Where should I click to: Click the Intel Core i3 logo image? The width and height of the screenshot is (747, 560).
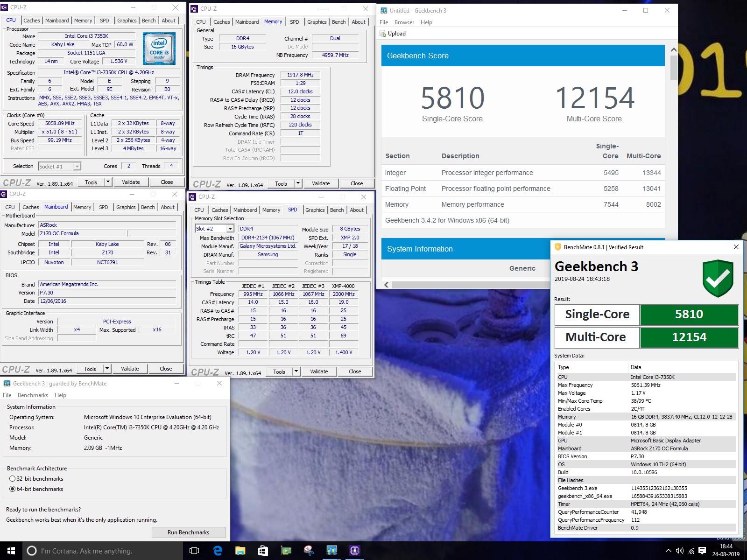pyautogui.click(x=159, y=49)
